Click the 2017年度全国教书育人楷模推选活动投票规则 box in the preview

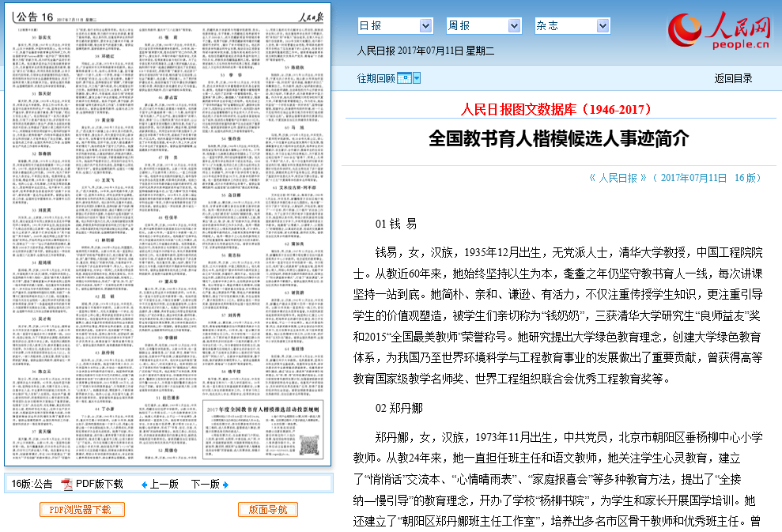[263, 429]
